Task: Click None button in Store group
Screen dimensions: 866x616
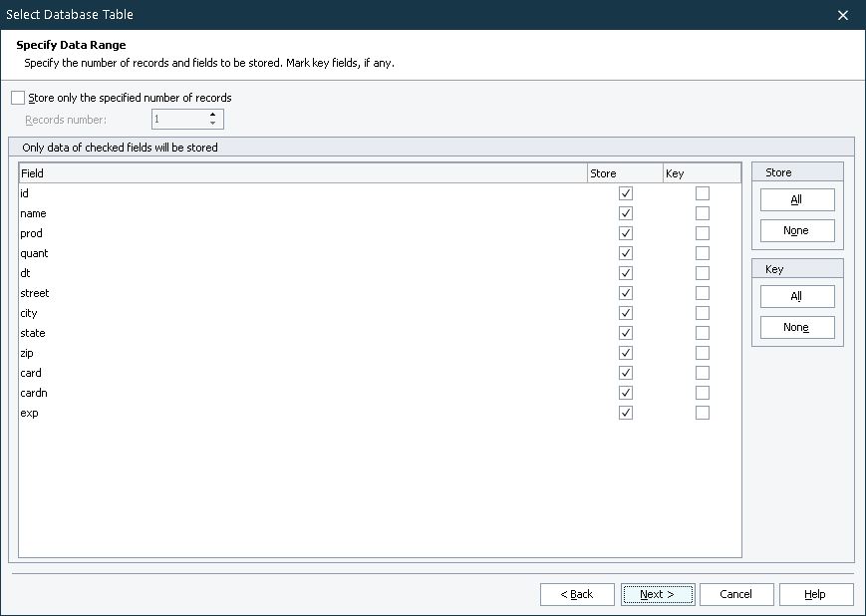Action: tap(796, 230)
